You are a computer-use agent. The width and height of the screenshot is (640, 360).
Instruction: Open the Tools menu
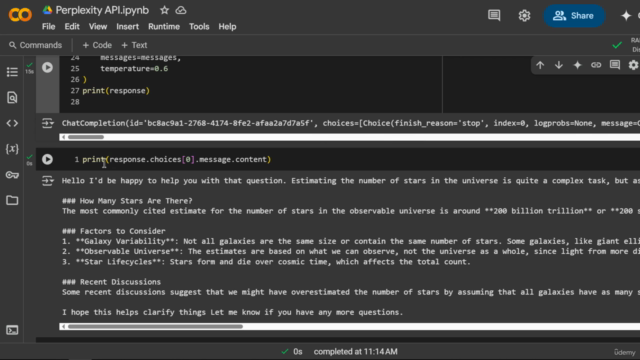tap(199, 27)
